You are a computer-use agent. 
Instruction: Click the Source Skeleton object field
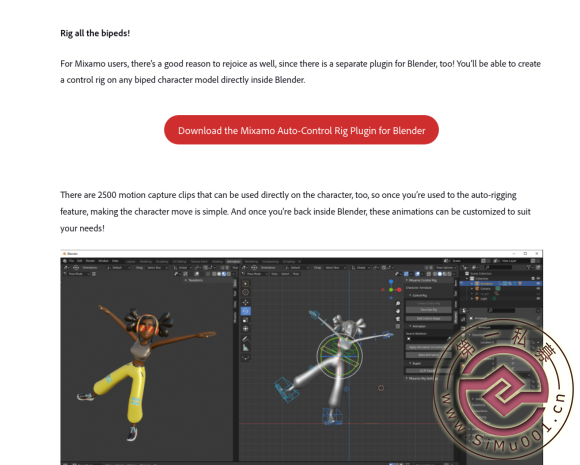428,338
